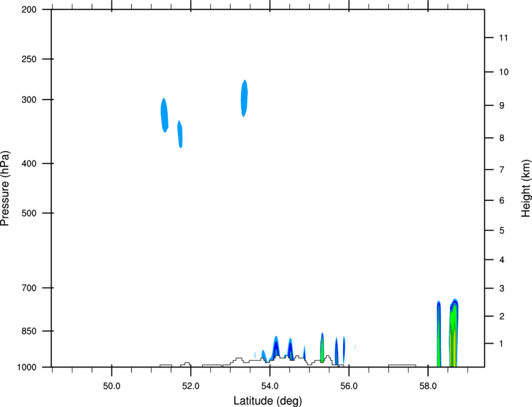Click the 58.0 latitude tick label

point(428,386)
